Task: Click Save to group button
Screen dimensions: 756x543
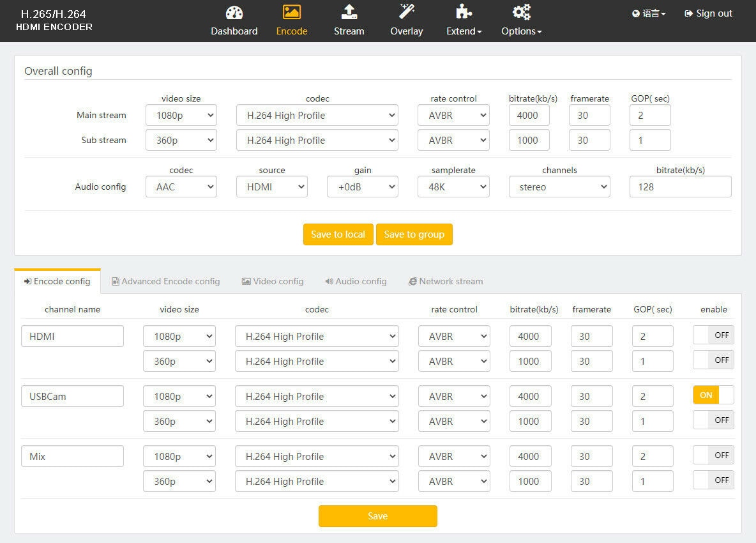Action: (414, 234)
